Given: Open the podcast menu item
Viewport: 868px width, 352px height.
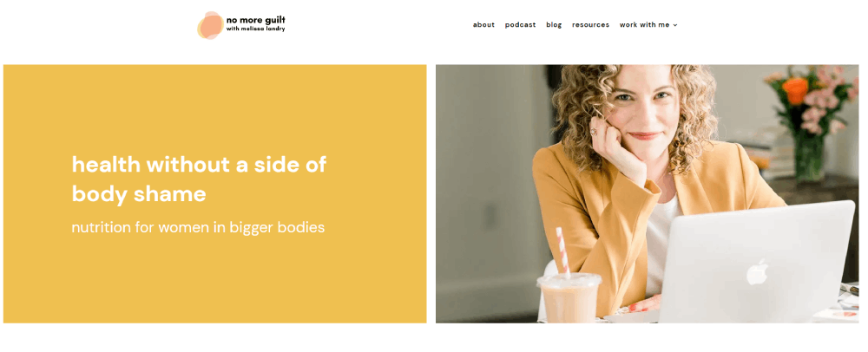Looking at the screenshot, I should tap(520, 25).
